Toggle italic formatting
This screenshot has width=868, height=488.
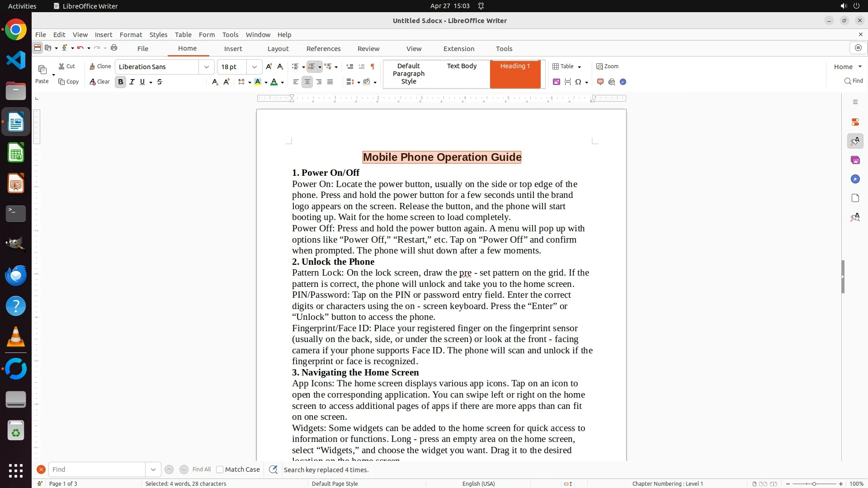tap(132, 82)
